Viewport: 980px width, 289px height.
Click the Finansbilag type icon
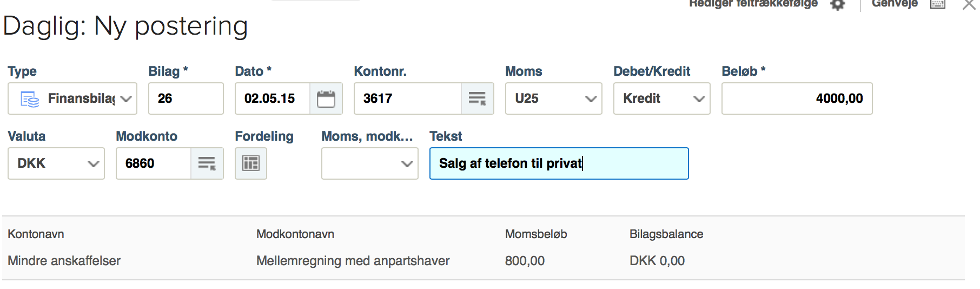30,99
